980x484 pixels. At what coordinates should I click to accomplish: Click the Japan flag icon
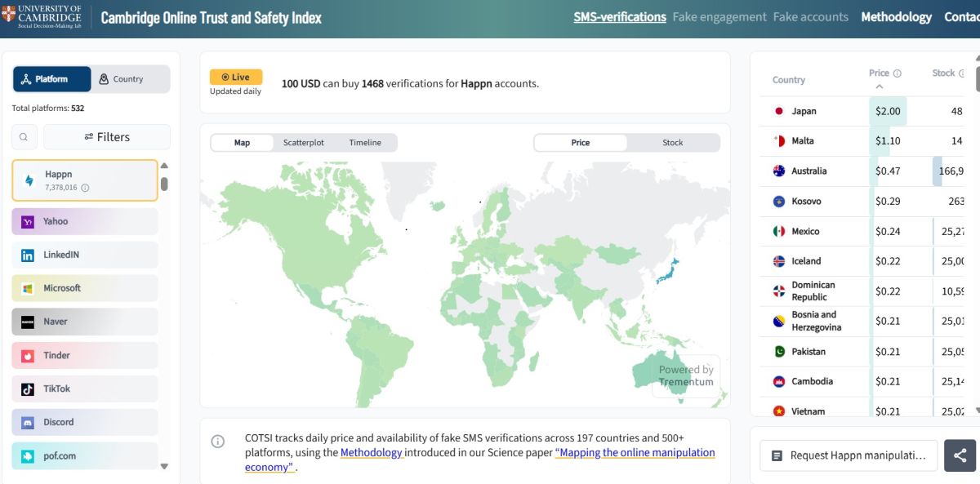tap(778, 111)
